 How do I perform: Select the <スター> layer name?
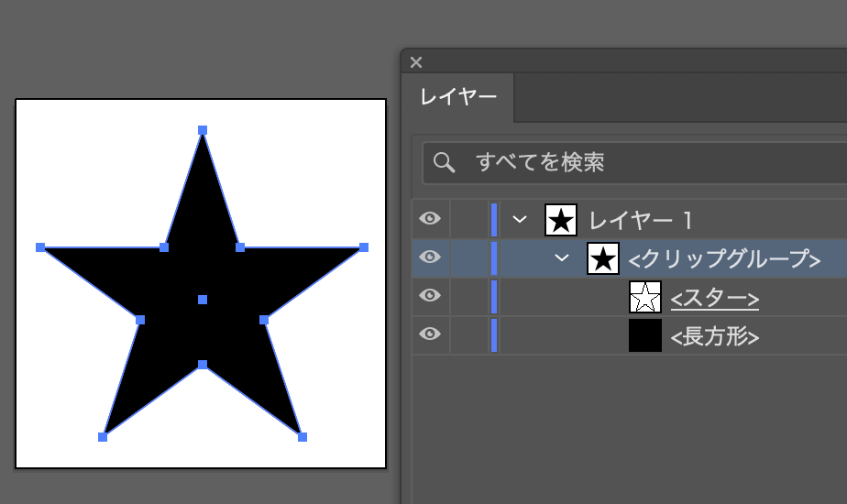pyautogui.click(x=715, y=298)
